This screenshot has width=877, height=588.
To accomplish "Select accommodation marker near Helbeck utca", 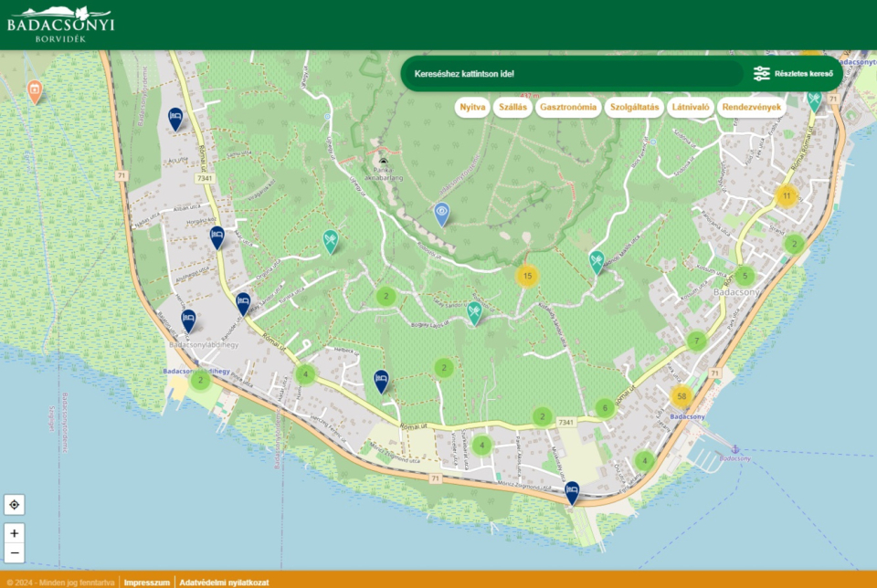I will tap(382, 382).
